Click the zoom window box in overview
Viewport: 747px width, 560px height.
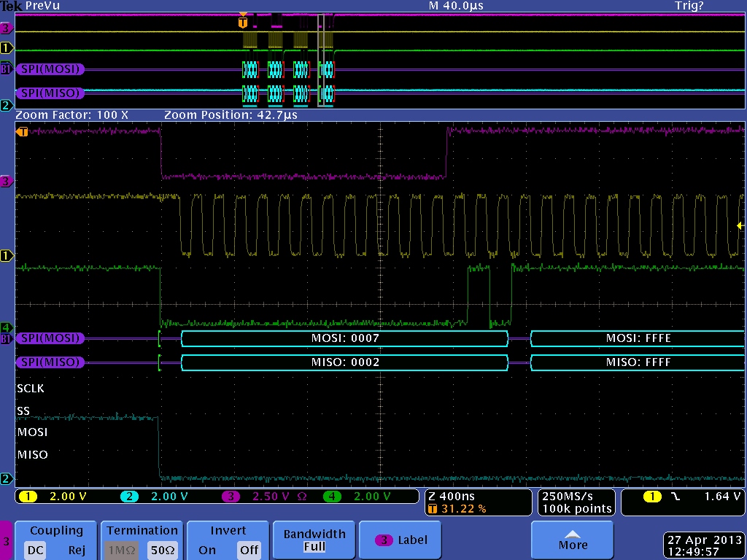click(321, 58)
